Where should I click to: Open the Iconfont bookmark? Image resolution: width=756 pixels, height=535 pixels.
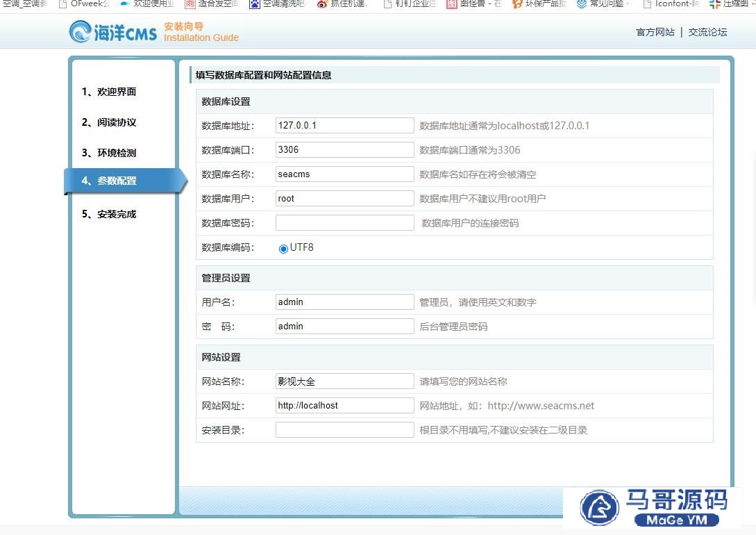click(x=671, y=4)
